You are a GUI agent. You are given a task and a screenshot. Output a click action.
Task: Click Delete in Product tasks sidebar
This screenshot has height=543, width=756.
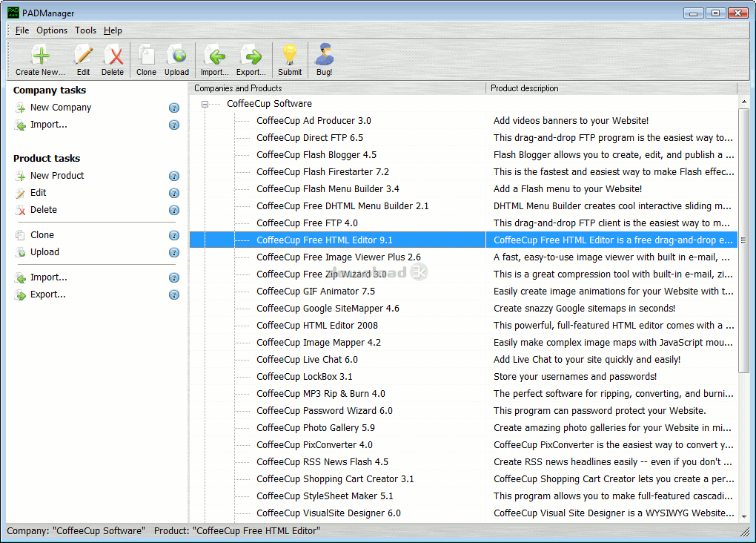click(44, 209)
